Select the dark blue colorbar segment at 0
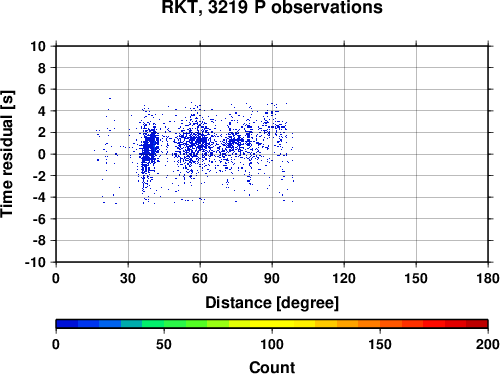This screenshot has height=374, width=500. (67, 324)
